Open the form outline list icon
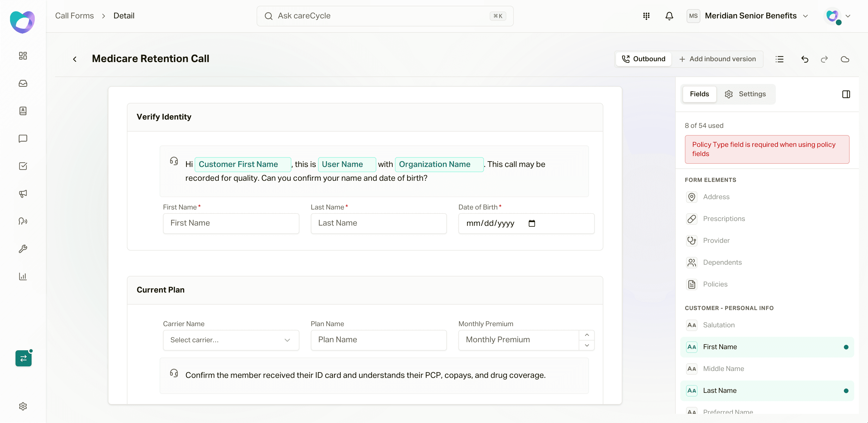 click(x=779, y=59)
